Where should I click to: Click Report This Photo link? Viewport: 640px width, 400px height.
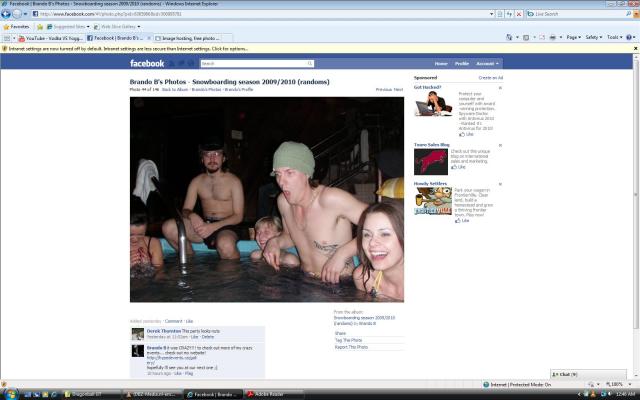coord(351,347)
